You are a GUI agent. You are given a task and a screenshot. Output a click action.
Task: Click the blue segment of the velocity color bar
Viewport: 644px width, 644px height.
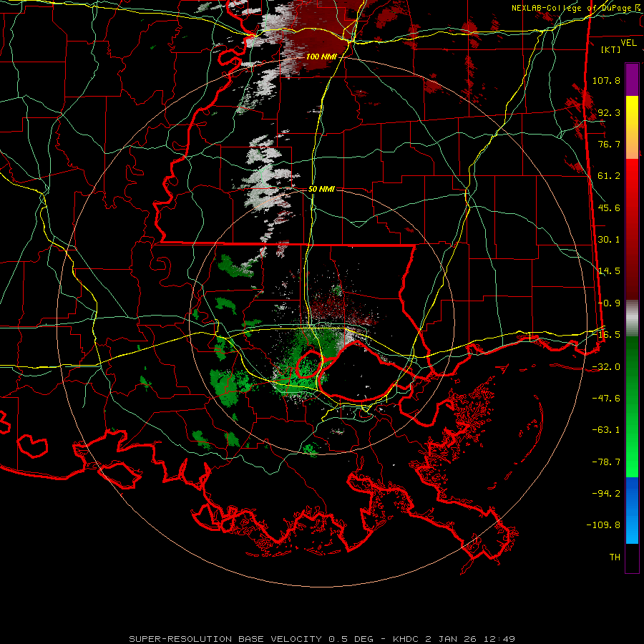click(x=632, y=510)
